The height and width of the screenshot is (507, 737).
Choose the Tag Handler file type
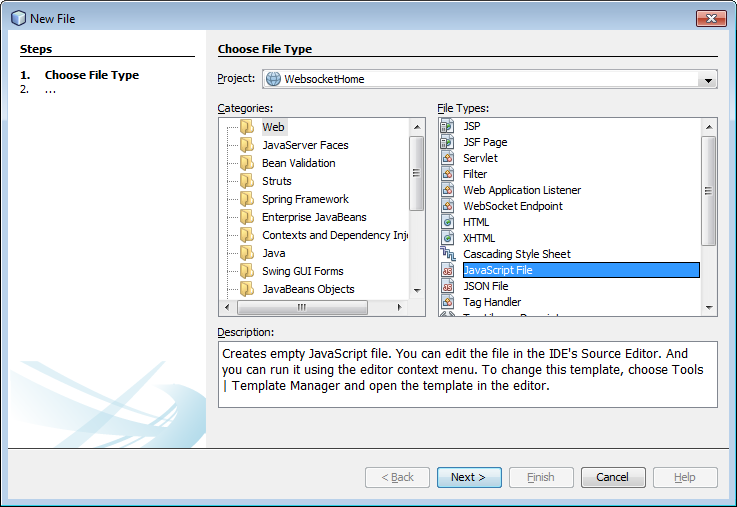click(492, 302)
